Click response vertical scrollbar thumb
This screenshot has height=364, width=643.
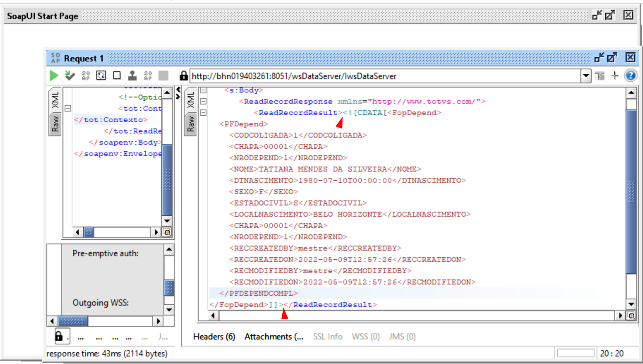pos(631,191)
